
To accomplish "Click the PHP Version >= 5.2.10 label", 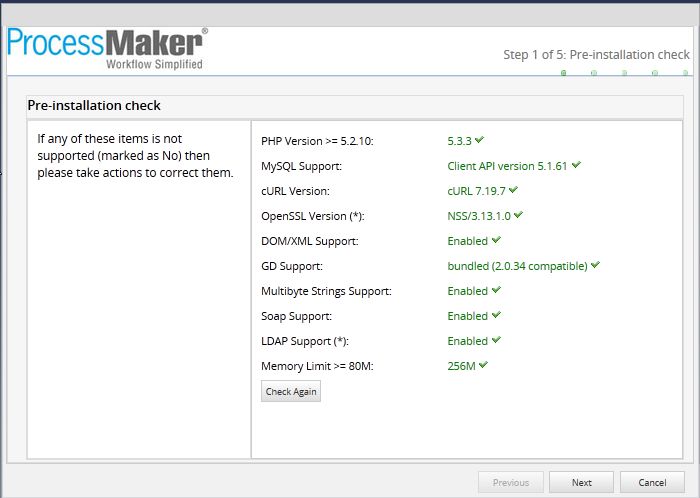I will point(317,141).
